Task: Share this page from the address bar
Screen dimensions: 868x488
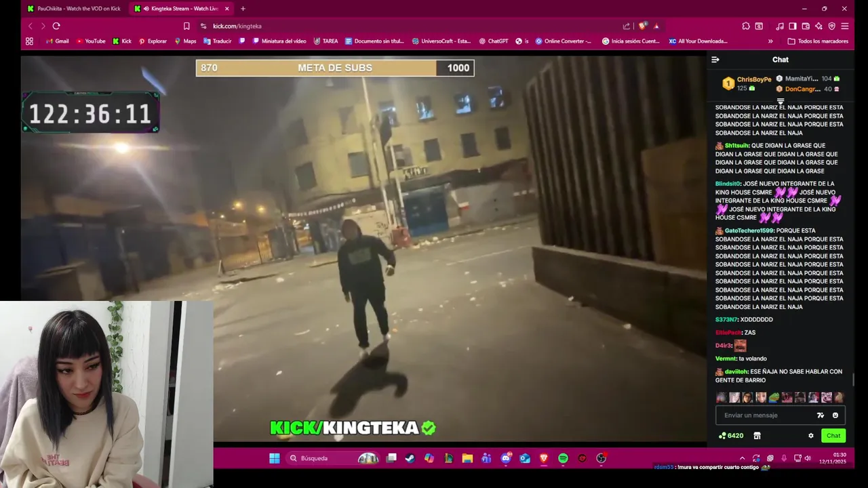Action: click(x=626, y=26)
